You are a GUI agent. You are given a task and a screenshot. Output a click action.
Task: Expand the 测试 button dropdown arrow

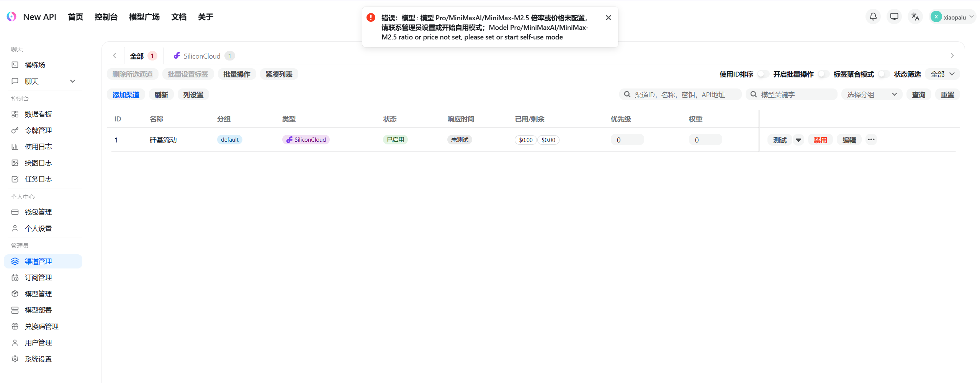click(x=798, y=140)
